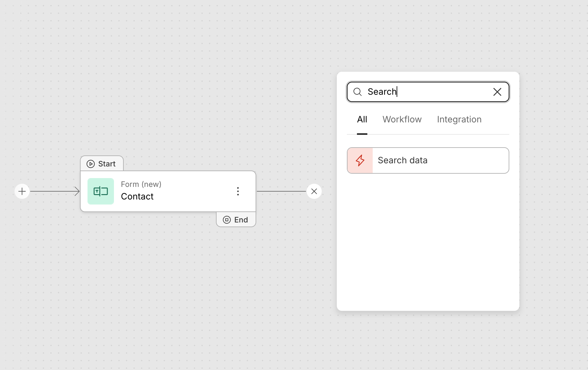
Task: Clear the search field with X icon
Action: pyautogui.click(x=497, y=92)
